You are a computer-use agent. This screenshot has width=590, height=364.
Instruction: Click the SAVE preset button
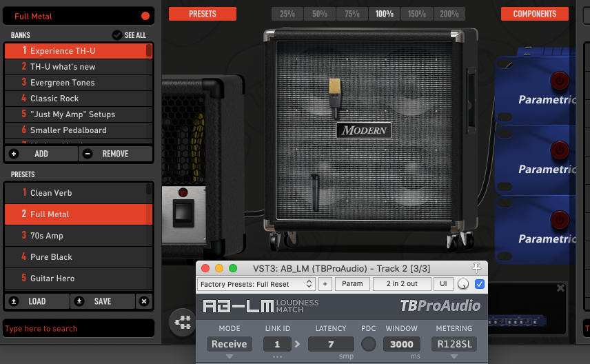[x=102, y=301]
